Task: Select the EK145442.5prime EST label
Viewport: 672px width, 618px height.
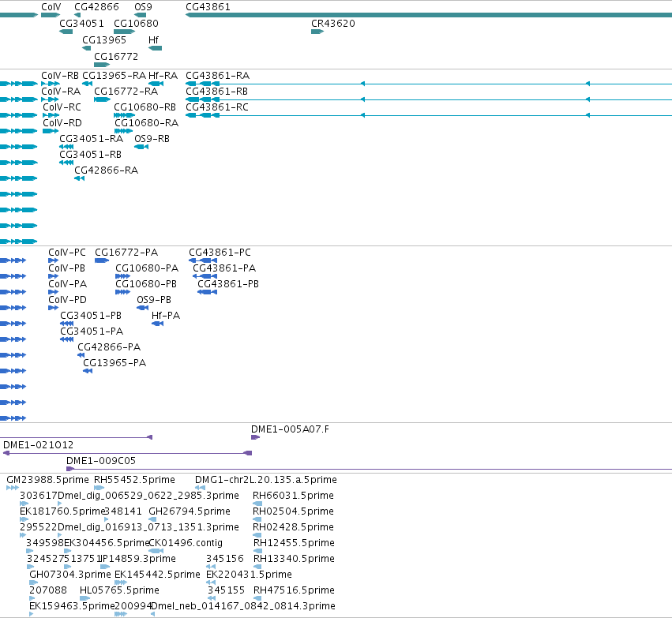Action: 157,575
